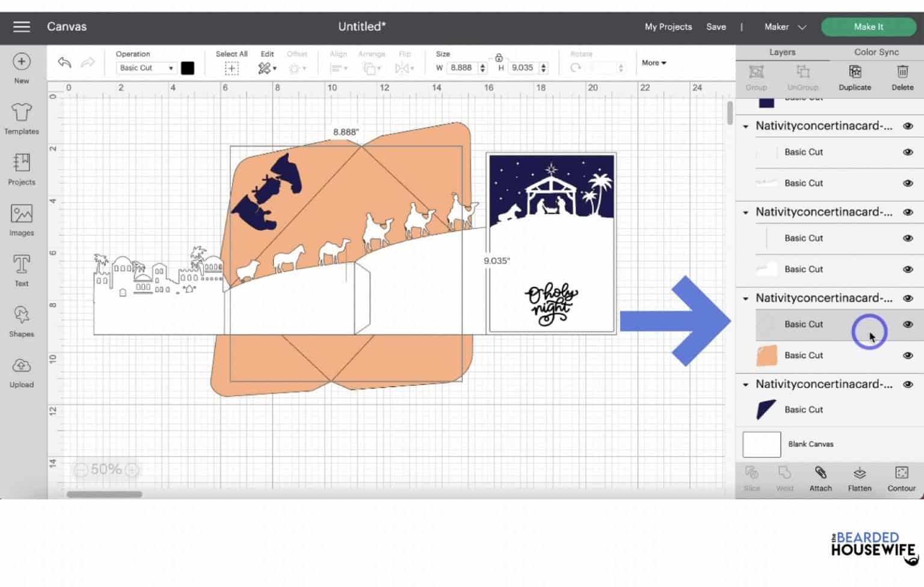Toggle eye on first Nativityconcertinacard group
This screenshot has width=924, height=587.
[908, 126]
